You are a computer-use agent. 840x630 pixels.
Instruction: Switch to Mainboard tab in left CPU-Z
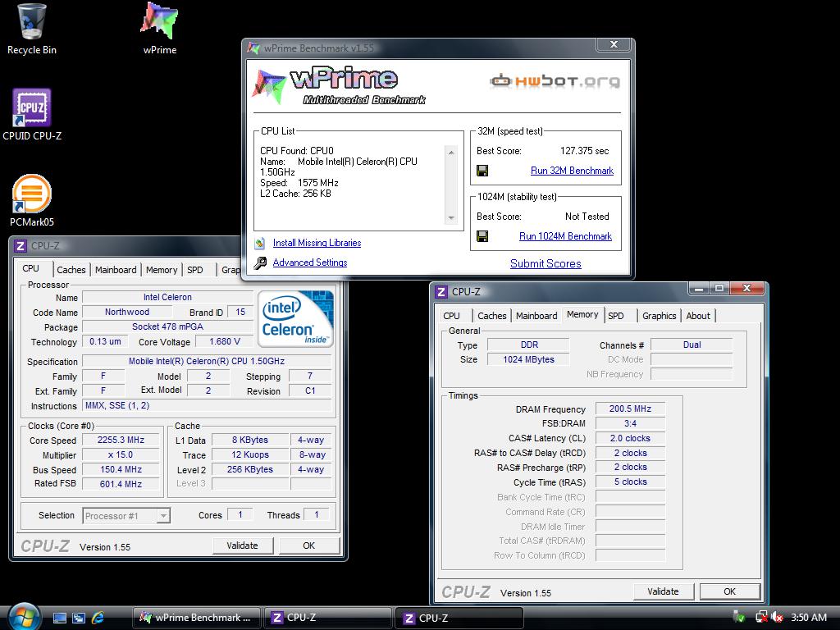tap(116, 270)
